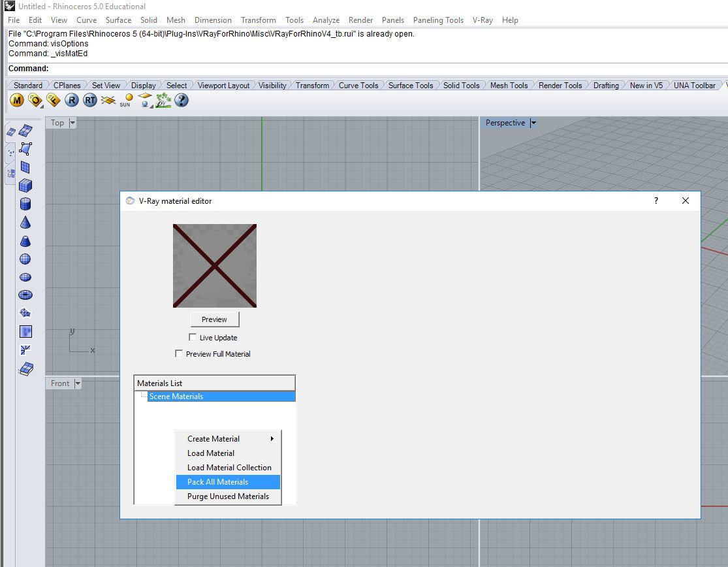Choose Pack All Materials option
The width and height of the screenshot is (728, 567).
point(228,482)
